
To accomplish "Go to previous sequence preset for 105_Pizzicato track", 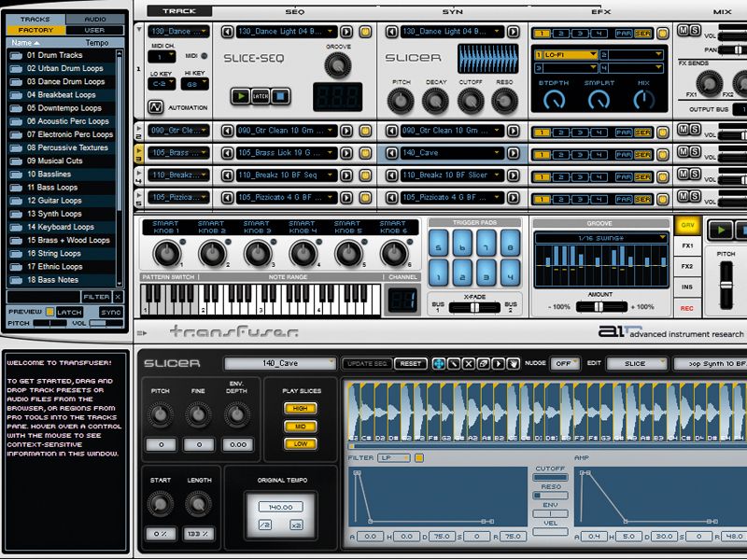I will click(228, 197).
